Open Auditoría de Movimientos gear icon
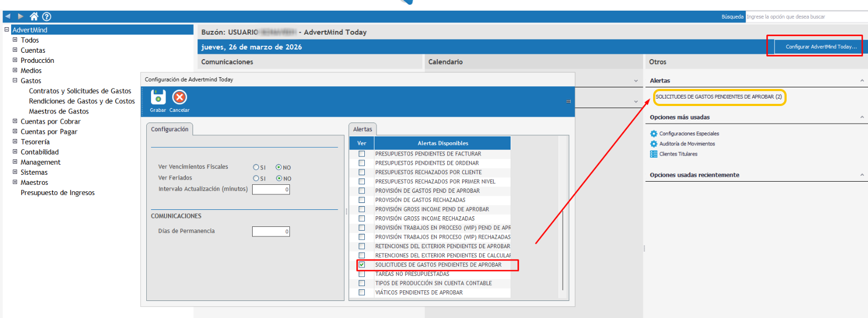Screen dimensions: 868x318 tap(654, 144)
